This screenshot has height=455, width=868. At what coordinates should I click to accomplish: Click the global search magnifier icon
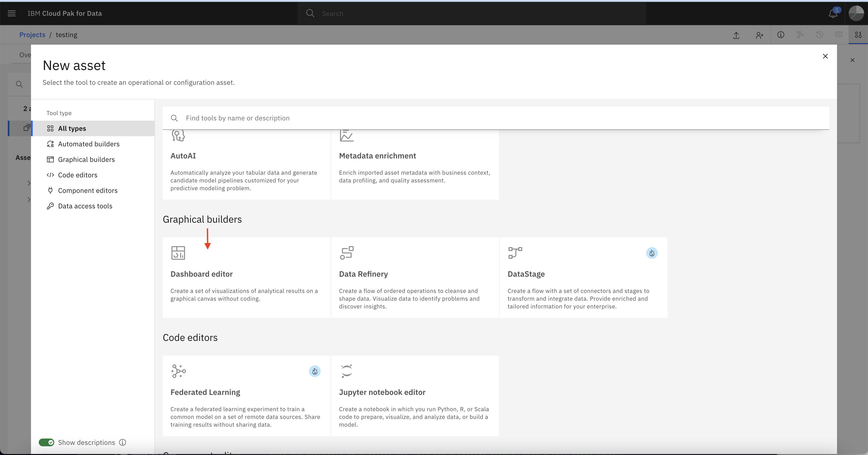click(x=310, y=14)
